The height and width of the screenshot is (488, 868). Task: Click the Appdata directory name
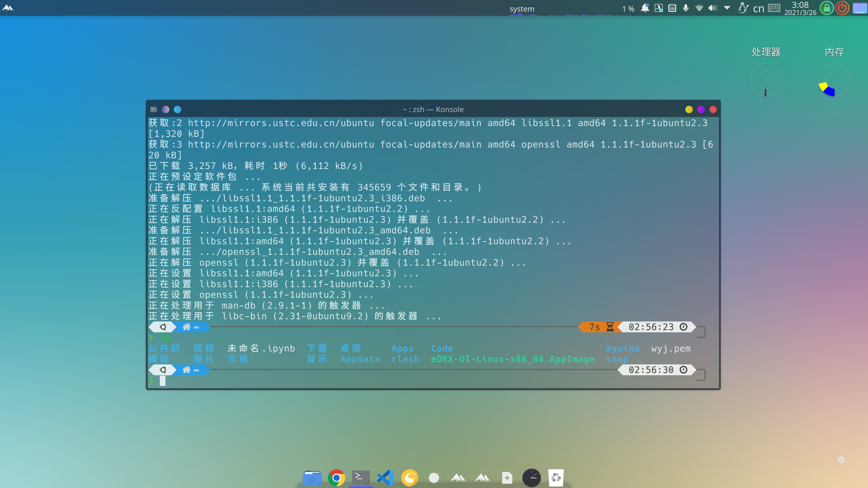[360, 359]
